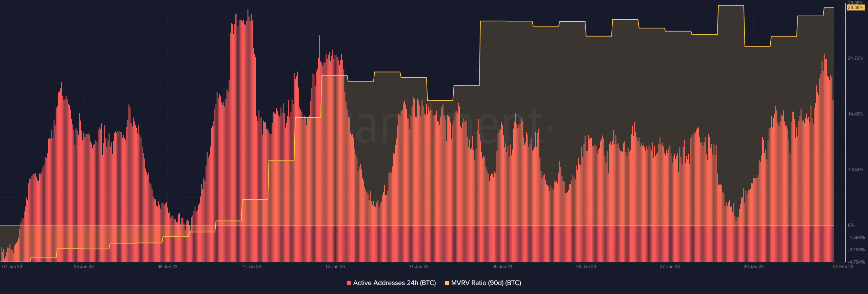Click the yellow MVRV Ratio legend swatch

(x=447, y=283)
